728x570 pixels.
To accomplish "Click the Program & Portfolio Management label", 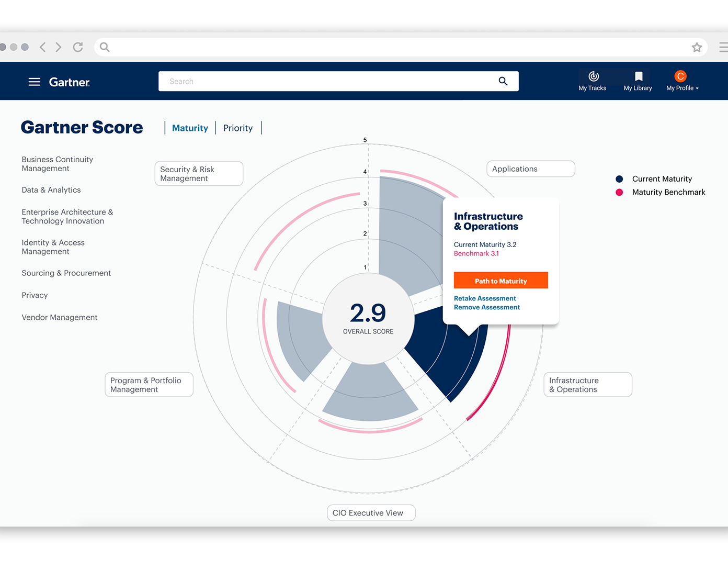I will pyautogui.click(x=149, y=385).
